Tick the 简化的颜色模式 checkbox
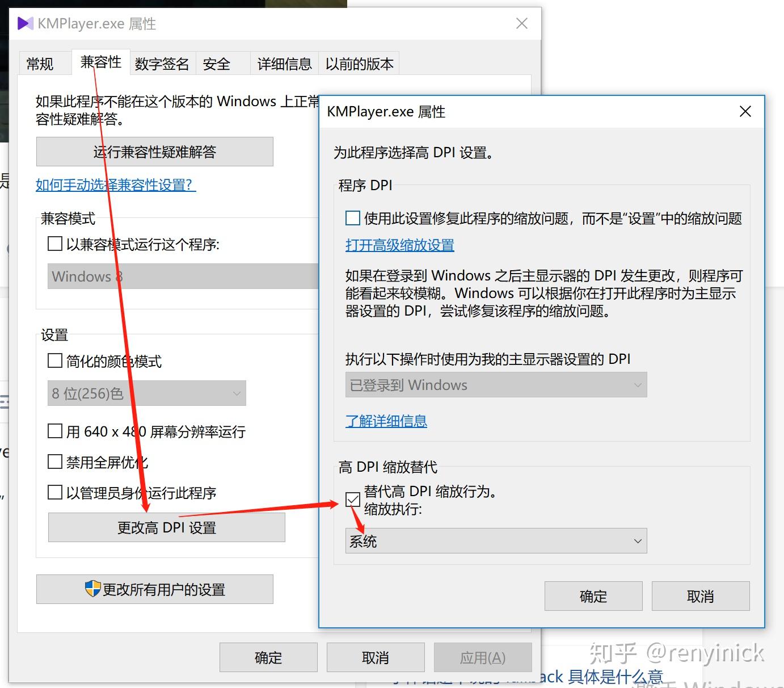The image size is (784, 688). [x=55, y=361]
